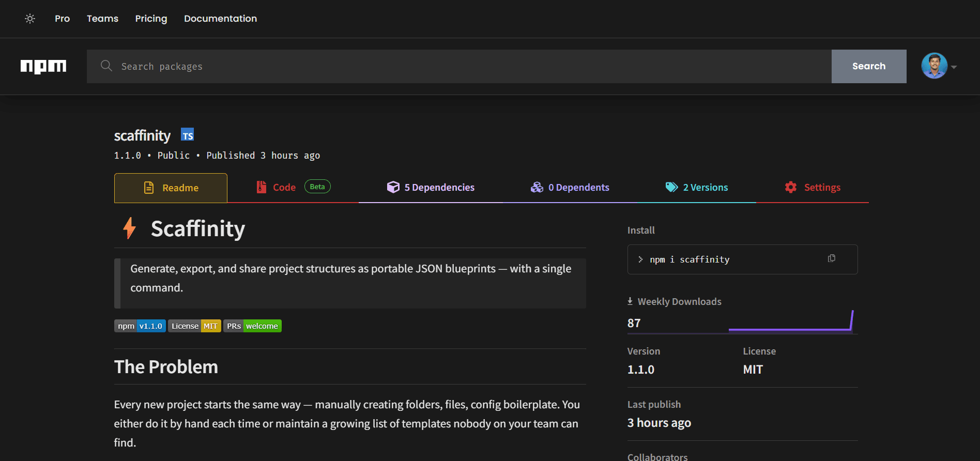This screenshot has width=980, height=461.
Task: Focus the Search packages input field
Action: (459, 66)
